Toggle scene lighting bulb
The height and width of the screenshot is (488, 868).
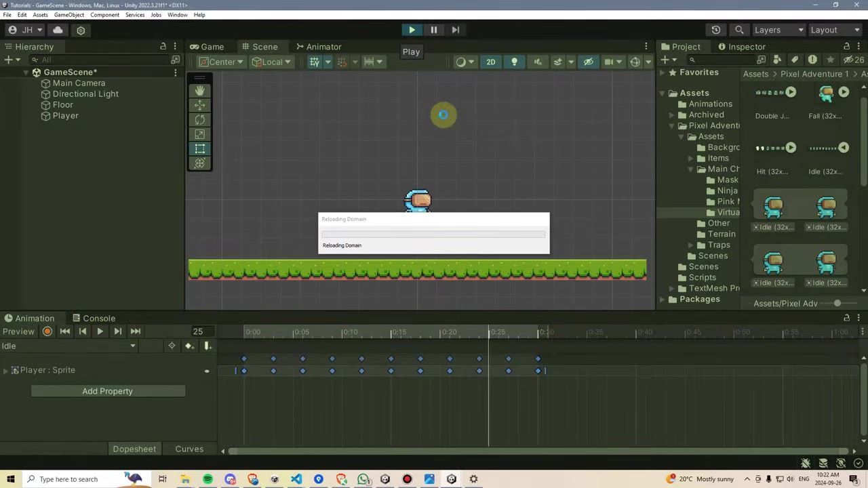coord(514,62)
